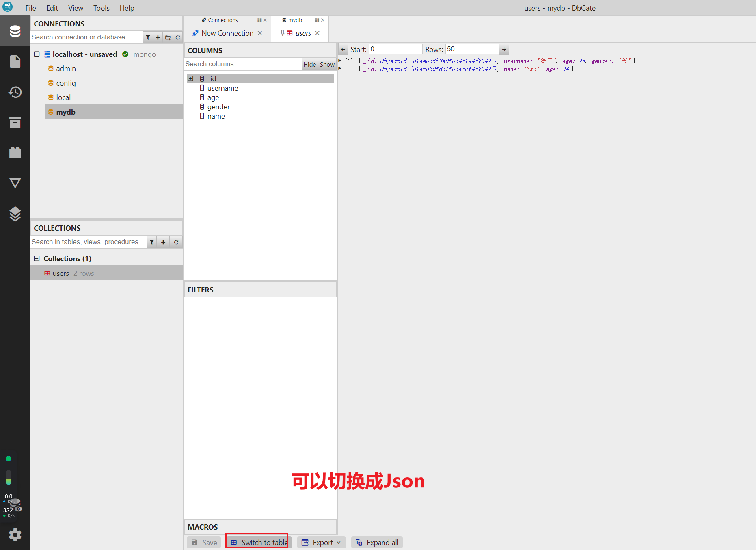This screenshot has height=550, width=756.
Task: Click Hide button in Columns panel
Action: click(309, 64)
